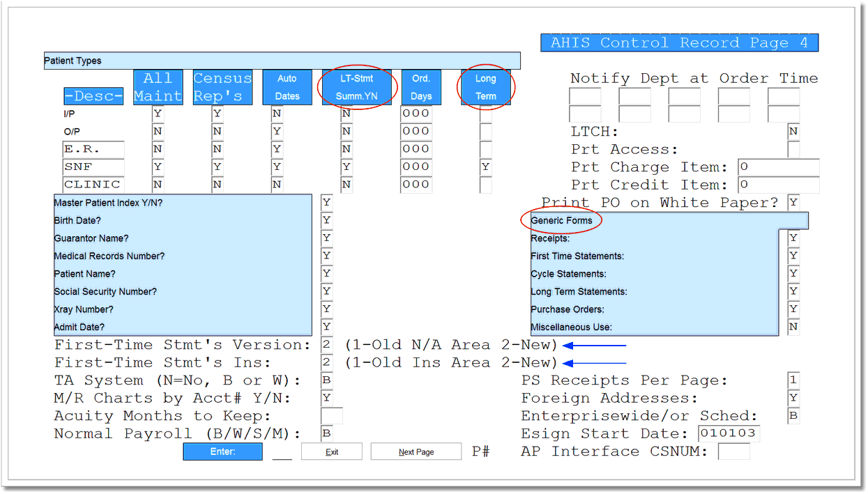Set Long Term flag for SNF
The height and width of the screenshot is (494, 868).
pyautogui.click(x=485, y=167)
